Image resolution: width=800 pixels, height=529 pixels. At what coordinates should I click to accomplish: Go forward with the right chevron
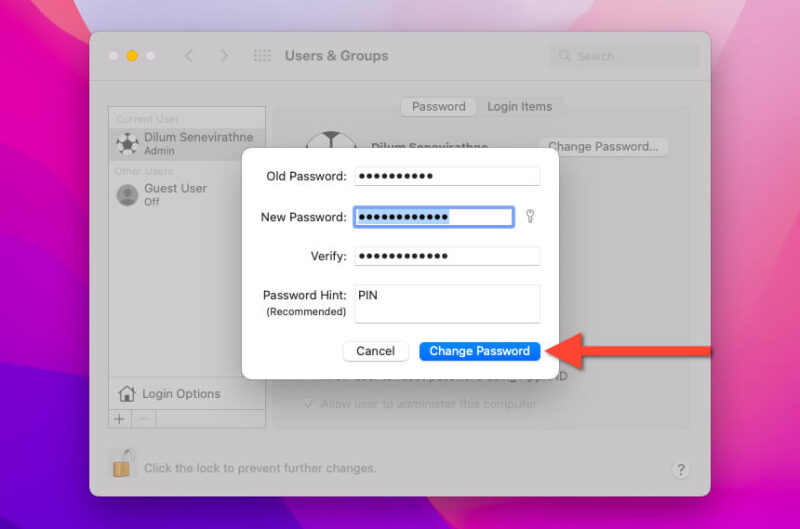click(x=224, y=56)
